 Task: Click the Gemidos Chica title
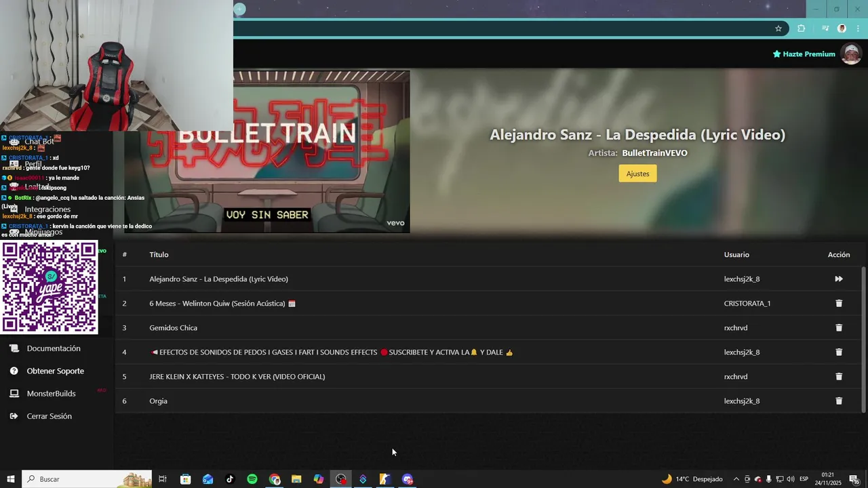click(173, 327)
